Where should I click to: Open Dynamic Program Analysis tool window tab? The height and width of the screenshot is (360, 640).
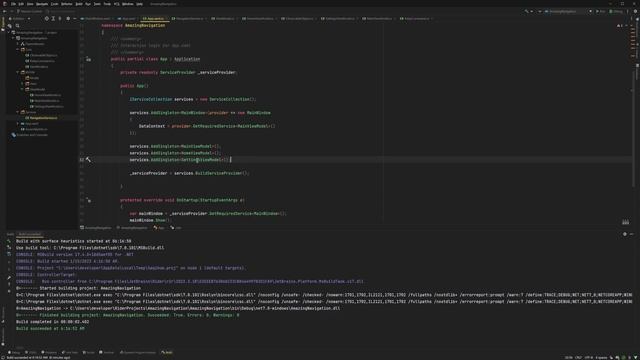pos(138,353)
